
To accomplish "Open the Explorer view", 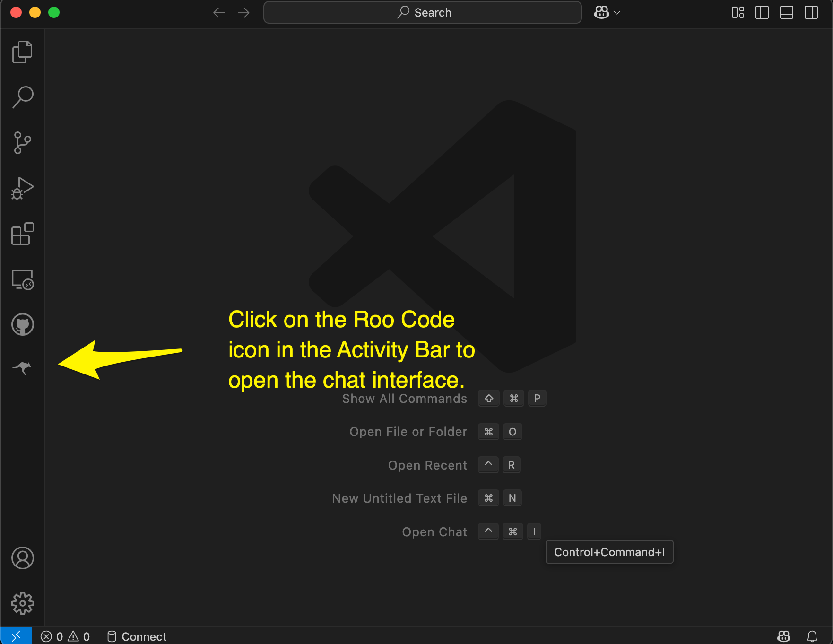I will (22, 52).
